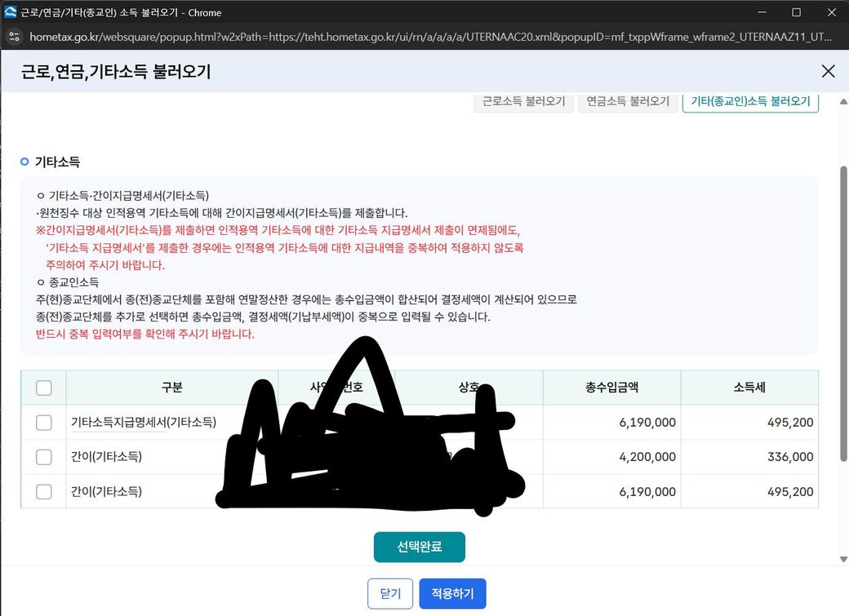Close the 근로,연금,기타소득 불러오기 popup with X
This screenshot has width=849, height=616.
[828, 71]
